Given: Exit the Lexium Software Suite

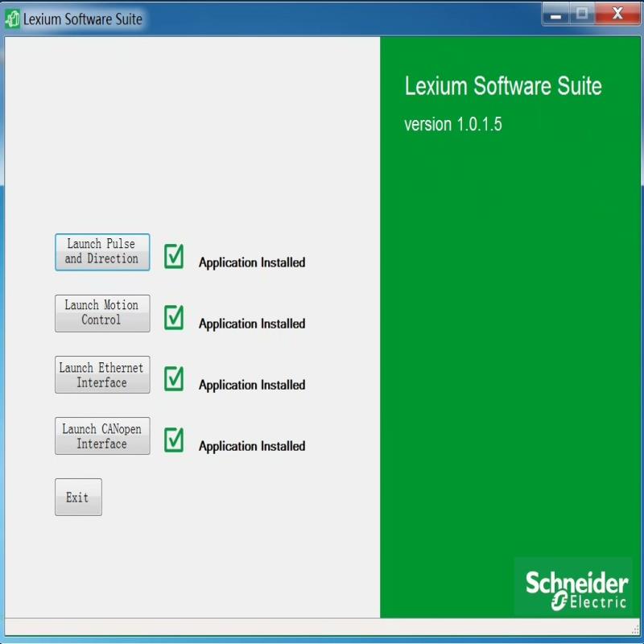Looking at the screenshot, I should click(78, 497).
